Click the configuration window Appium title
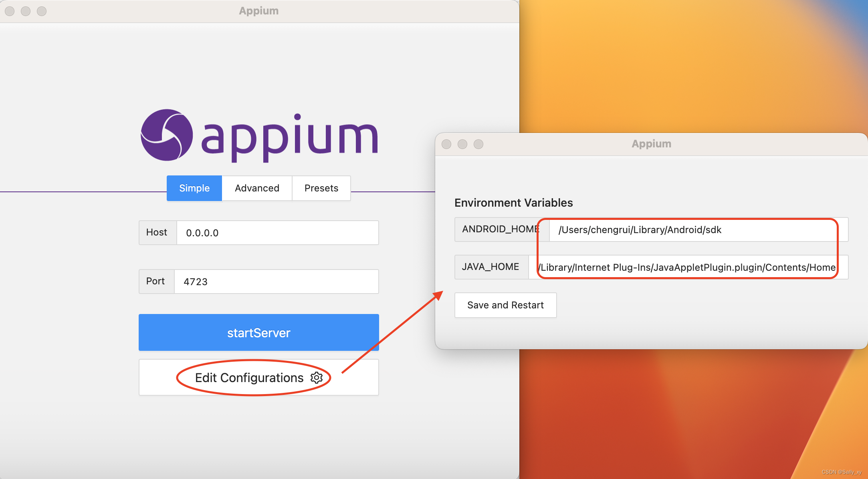This screenshot has width=868, height=479. 652,144
